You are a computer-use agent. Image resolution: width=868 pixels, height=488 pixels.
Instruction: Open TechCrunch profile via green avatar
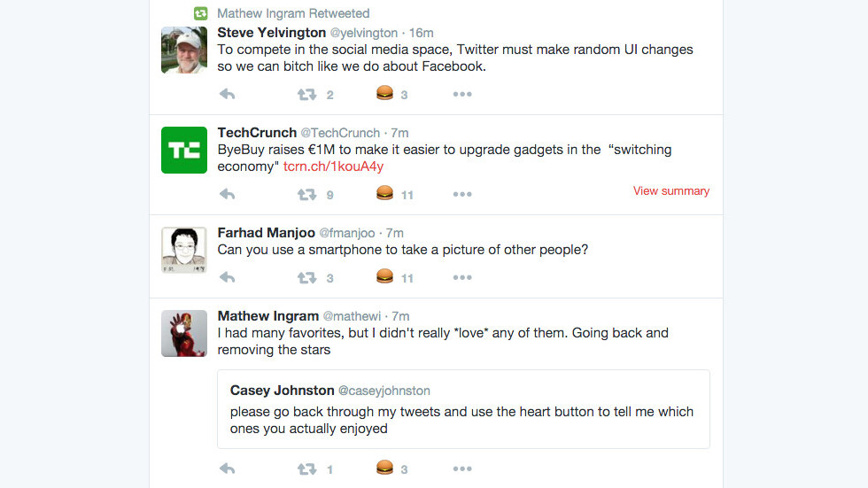(184, 150)
